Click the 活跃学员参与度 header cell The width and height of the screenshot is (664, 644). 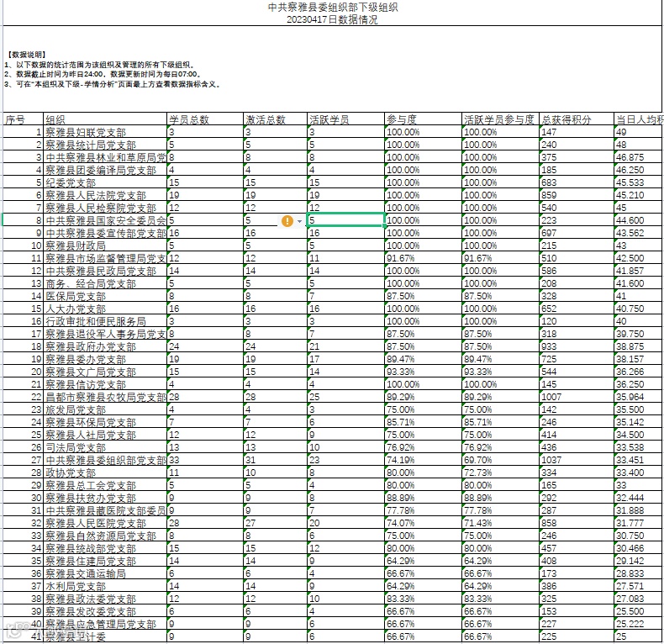pos(500,119)
